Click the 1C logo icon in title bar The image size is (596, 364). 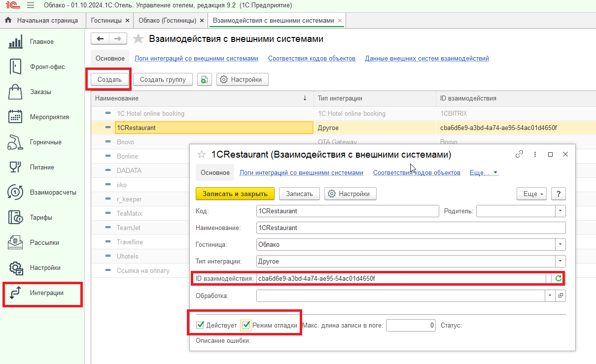coord(12,6)
